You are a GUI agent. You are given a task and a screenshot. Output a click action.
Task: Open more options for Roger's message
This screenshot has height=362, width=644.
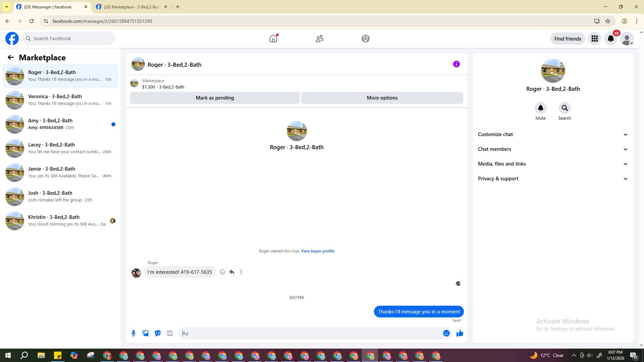coord(241,272)
